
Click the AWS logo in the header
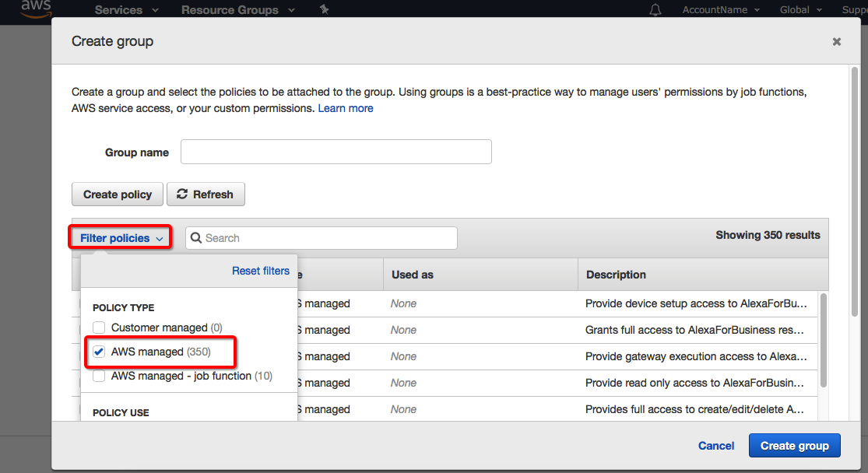click(x=35, y=9)
